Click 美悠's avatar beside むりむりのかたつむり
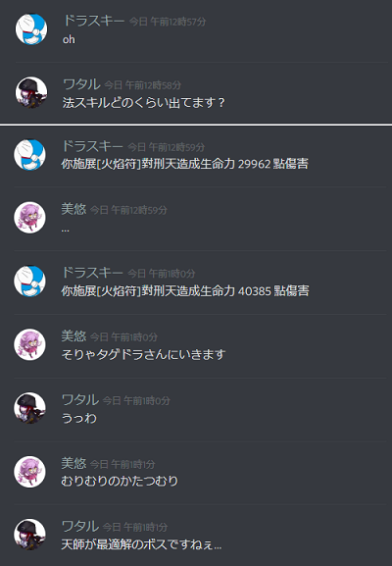Viewport: 392px width, 566px height. click(x=30, y=472)
